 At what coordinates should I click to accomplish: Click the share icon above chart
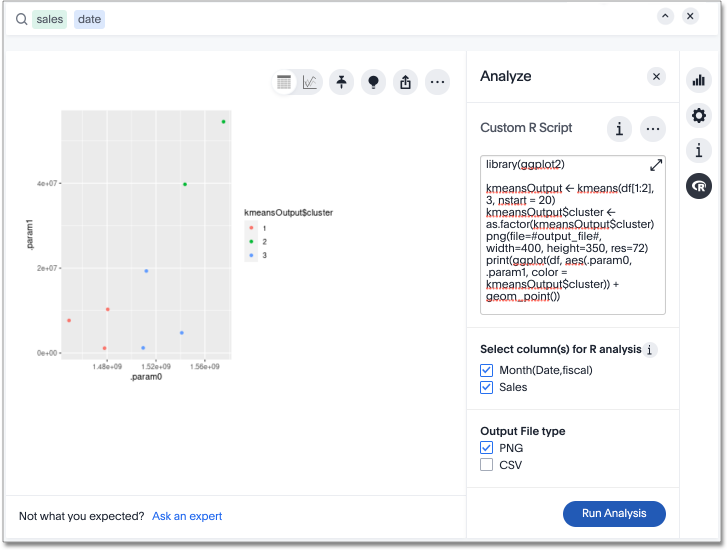pos(405,82)
